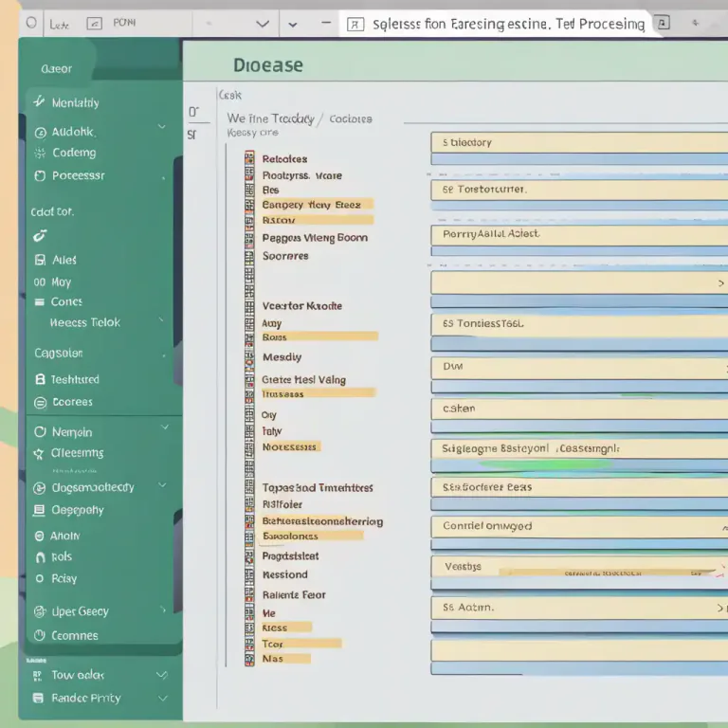Click the blue bar under S bleodory
This screenshot has height=728, width=728.
point(579,159)
